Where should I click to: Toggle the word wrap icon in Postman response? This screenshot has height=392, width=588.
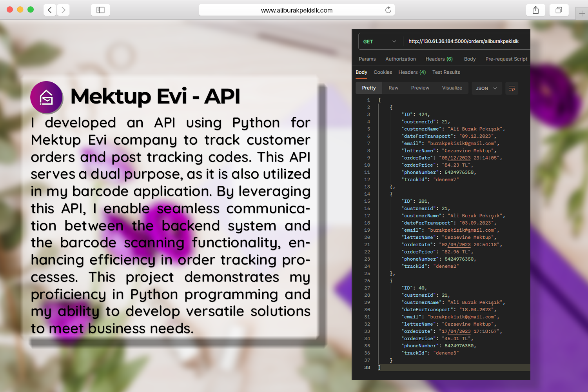[x=512, y=88]
